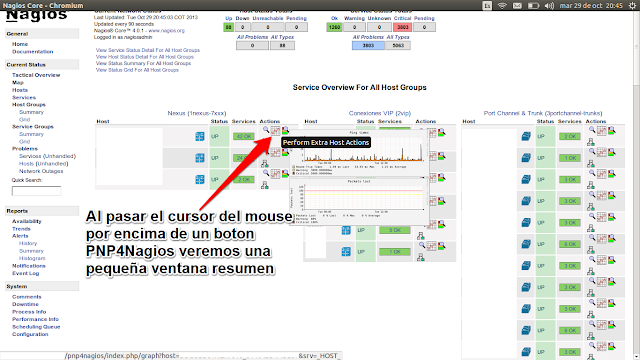Open Hosts in the sidebar

click(x=20, y=90)
